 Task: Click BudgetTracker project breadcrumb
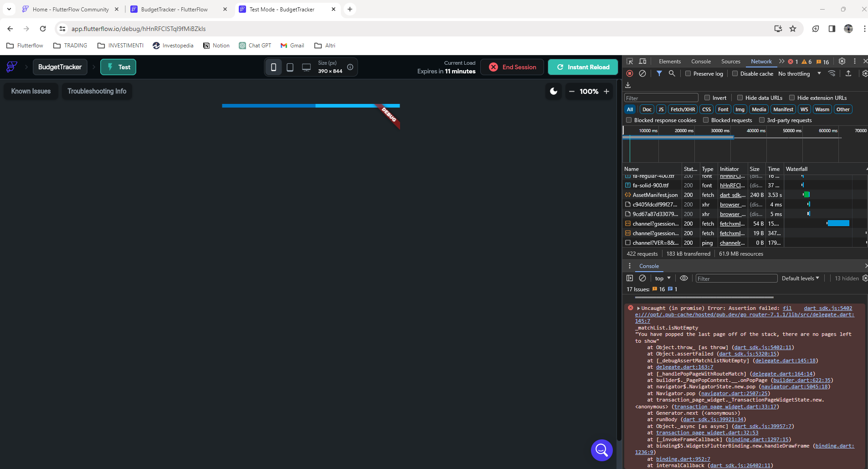click(60, 67)
